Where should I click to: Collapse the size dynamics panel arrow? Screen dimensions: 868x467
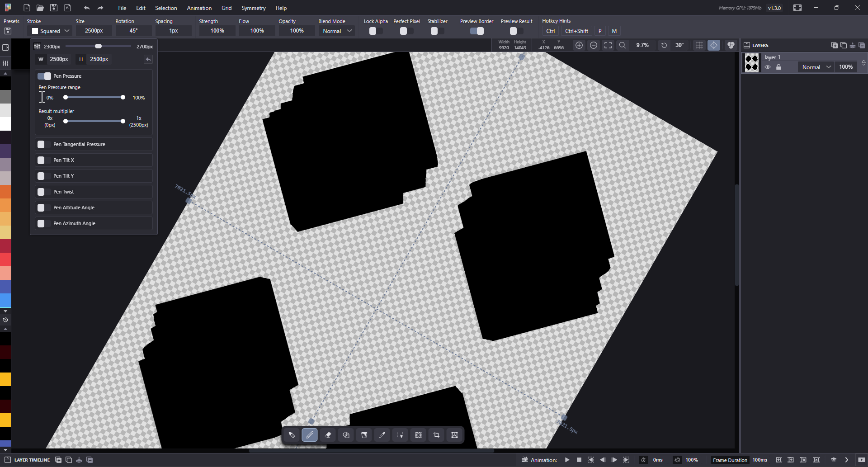pyautogui.click(x=148, y=59)
